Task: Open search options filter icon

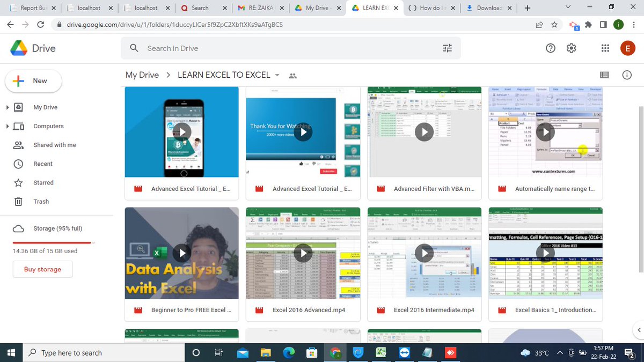Action: click(x=447, y=48)
